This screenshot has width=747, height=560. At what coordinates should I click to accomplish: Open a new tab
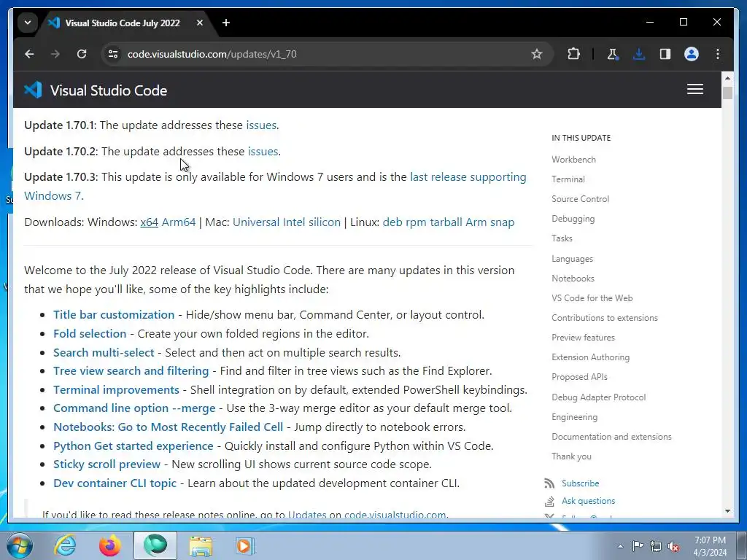tap(226, 23)
